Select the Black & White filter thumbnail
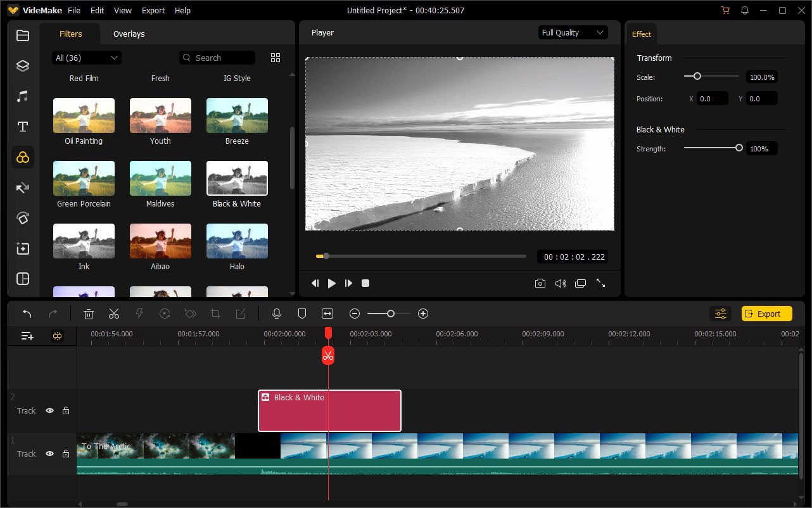The height and width of the screenshot is (508, 812). click(x=236, y=177)
